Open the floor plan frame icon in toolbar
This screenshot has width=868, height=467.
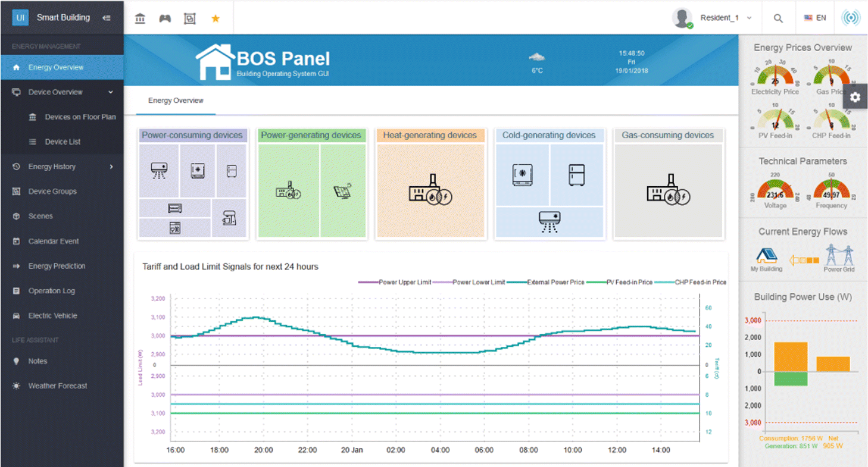pos(190,18)
